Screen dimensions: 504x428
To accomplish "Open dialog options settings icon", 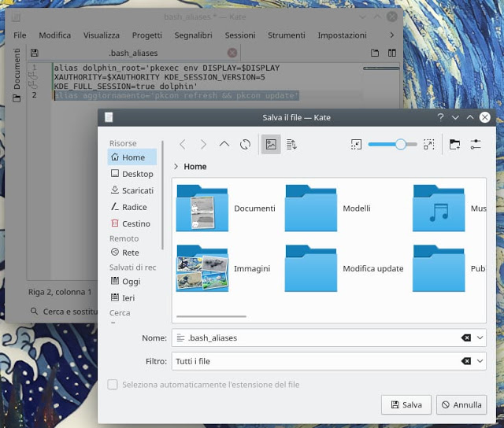I will [476, 145].
